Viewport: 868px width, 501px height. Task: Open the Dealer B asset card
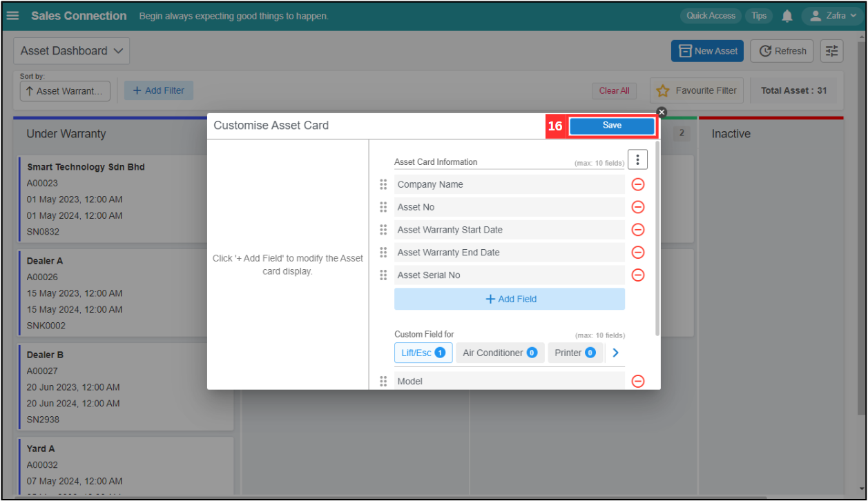(126, 386)
